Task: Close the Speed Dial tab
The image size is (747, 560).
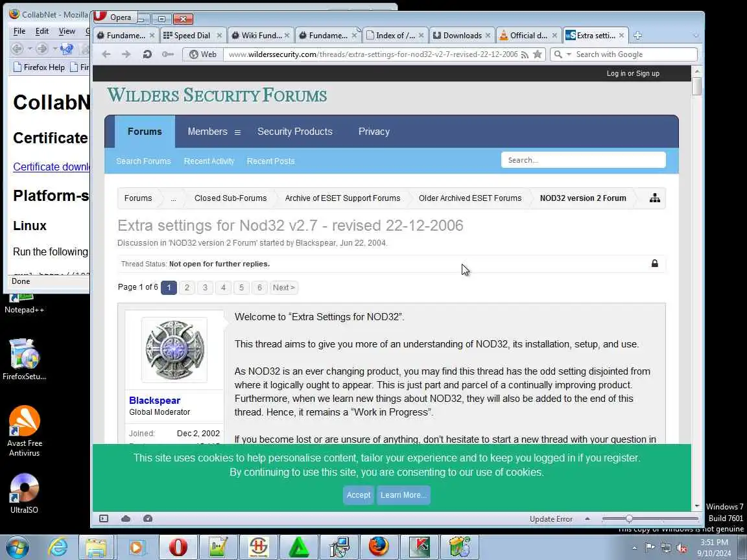Action: (x=219, y=35)
